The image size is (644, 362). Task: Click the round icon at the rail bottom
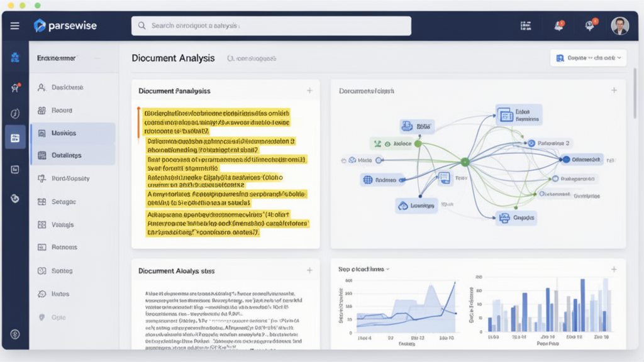point(15,334)
